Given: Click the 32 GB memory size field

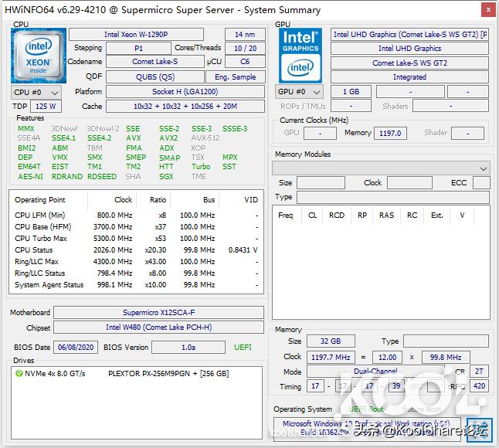Looking at the screenshot, I should coord(330,341).
